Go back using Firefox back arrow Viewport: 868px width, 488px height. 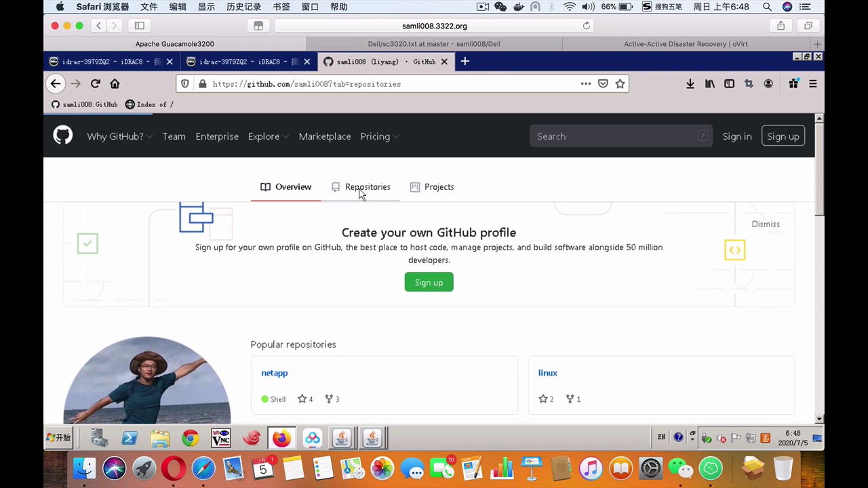56,83
